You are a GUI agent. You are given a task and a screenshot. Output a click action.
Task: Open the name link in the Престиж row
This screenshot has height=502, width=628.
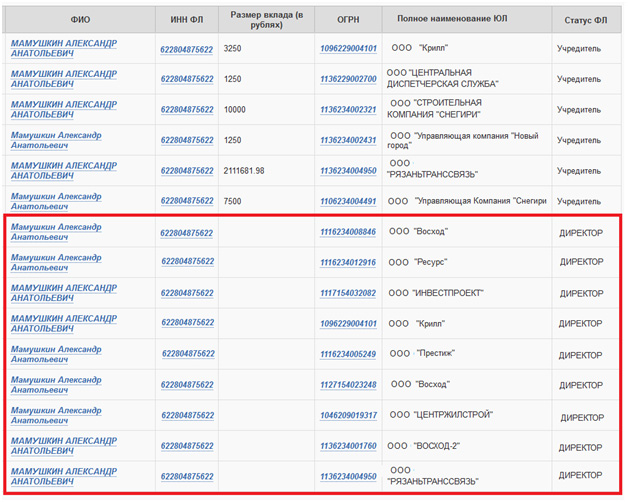point(56,354)
